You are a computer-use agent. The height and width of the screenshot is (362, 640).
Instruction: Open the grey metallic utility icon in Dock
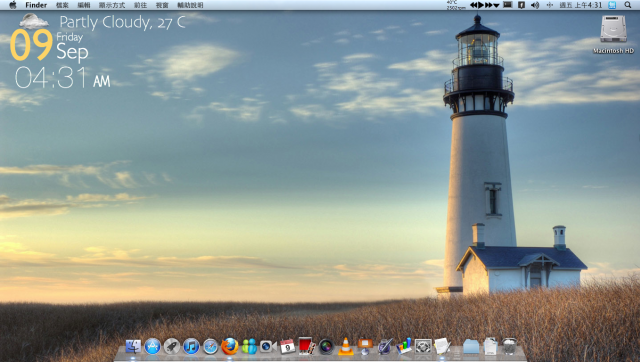[423, 346]
